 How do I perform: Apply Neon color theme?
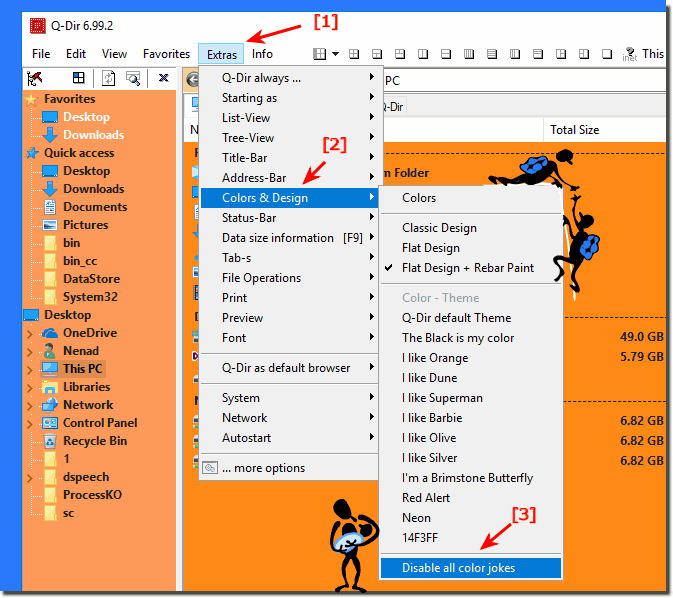point(471,518)
